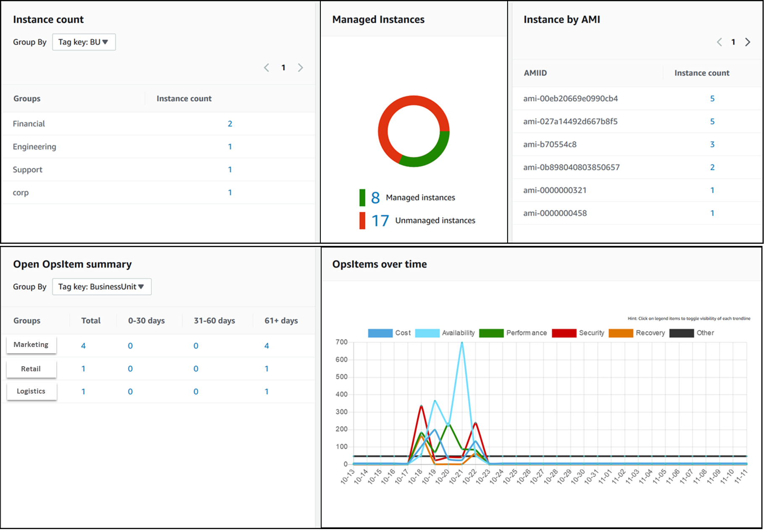Open instance count for ami-00eb20669e0990cb4
The width and height of the screenshot is (765, 532).
coord(713,99)
